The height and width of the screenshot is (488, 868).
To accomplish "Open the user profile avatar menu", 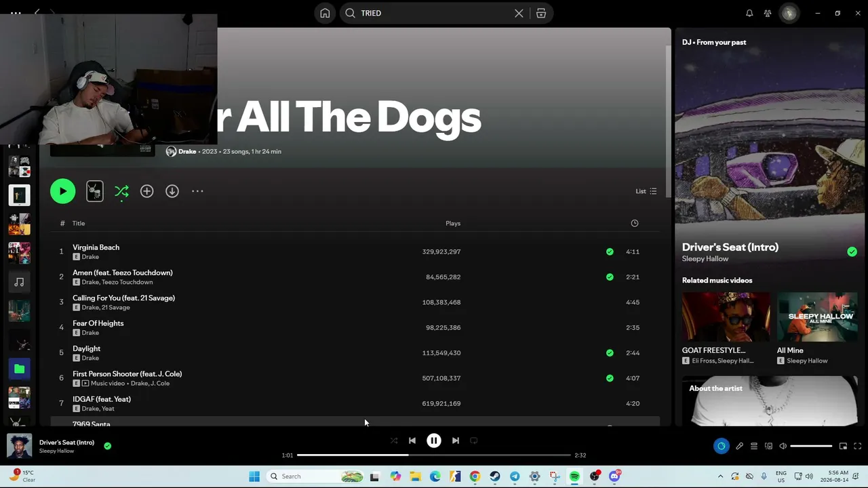I will click(789, 13).
